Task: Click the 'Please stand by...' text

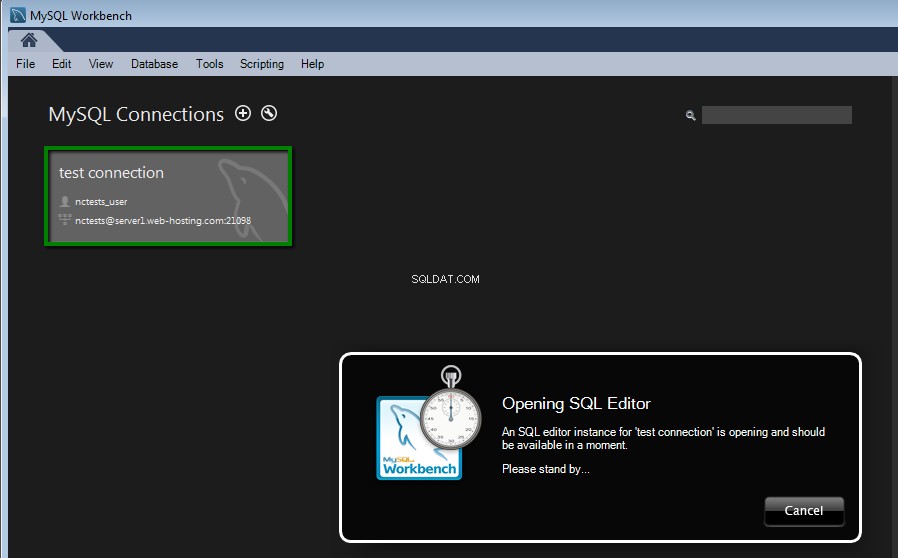Action: pyautogui.click(x=546, y=469)
